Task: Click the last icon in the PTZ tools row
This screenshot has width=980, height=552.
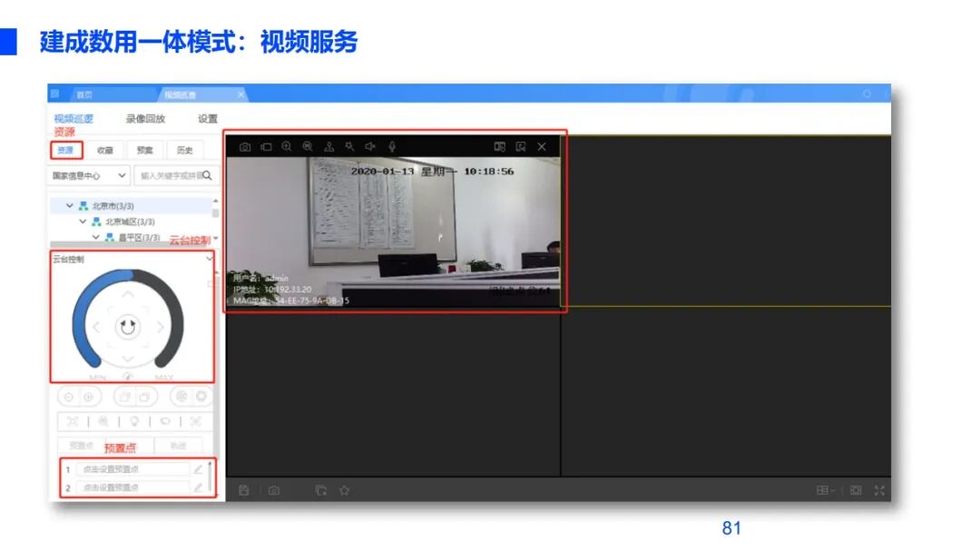Action: tap(196, 421)
